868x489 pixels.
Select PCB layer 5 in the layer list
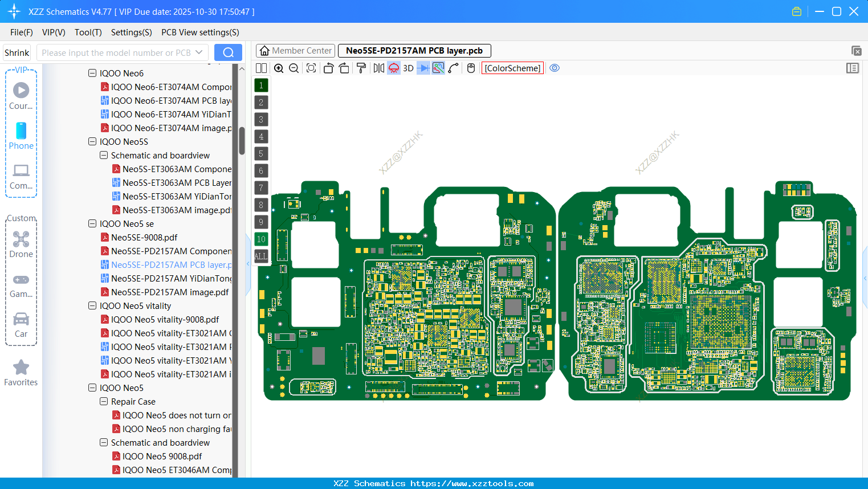click(x=261, y=153)
